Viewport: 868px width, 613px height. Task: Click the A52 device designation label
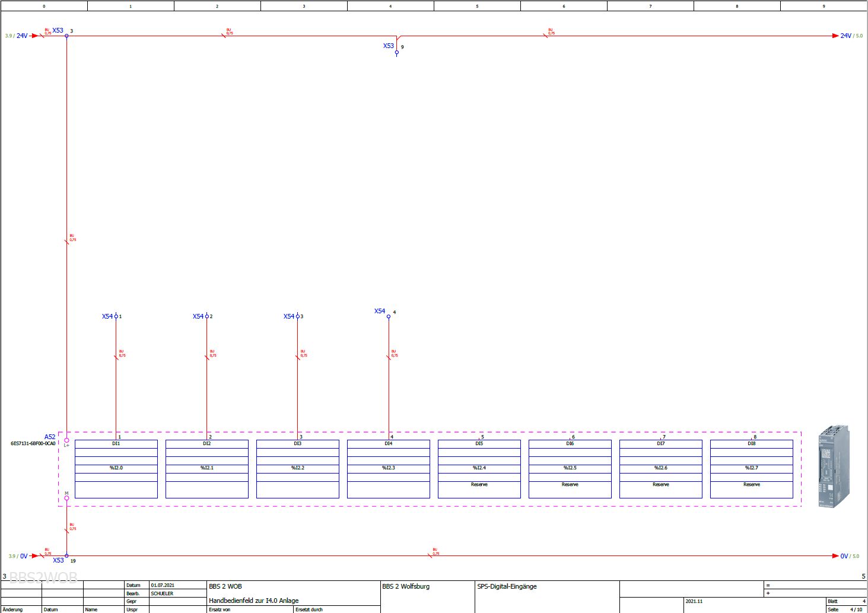[50, 437]
